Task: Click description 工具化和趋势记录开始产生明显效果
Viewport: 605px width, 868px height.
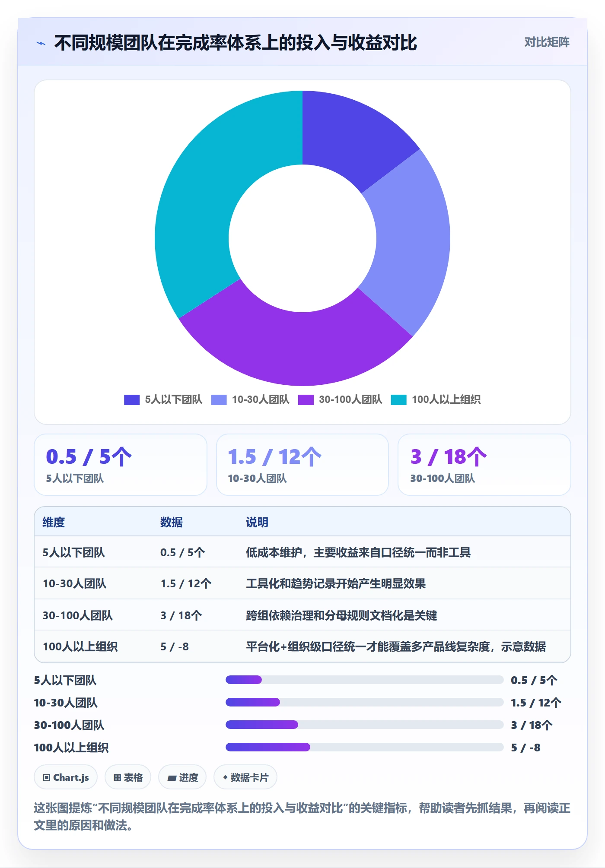Action: point(336,583)
